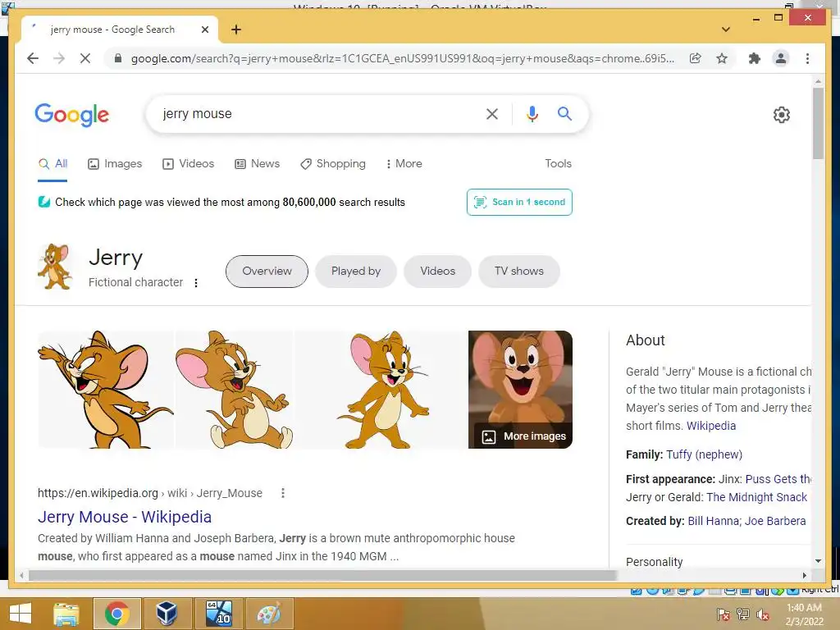Open Tuffy (nephew) link
840x630 pixels.
coord(704,454)
